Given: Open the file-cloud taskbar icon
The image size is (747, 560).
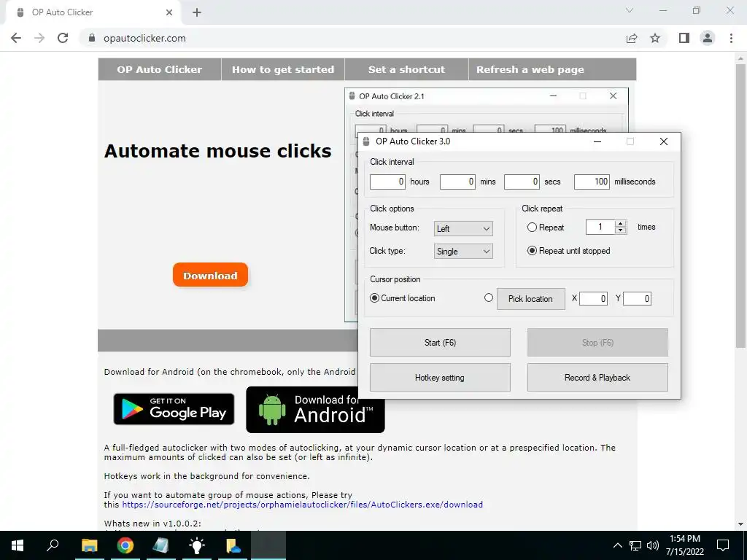Looking at the screenshot, I should [233, 545].
